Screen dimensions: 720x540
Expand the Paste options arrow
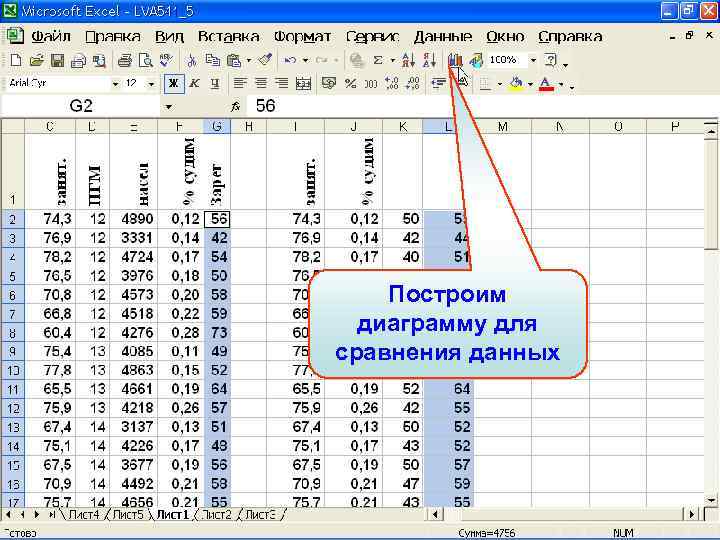coord(248,60)
